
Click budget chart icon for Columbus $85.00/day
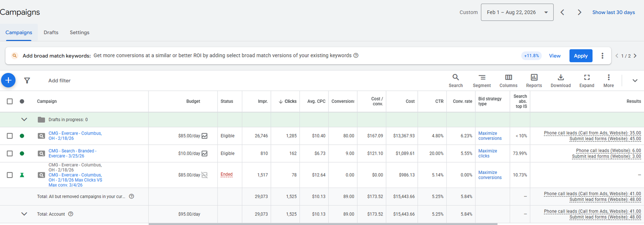pos(204,136)
